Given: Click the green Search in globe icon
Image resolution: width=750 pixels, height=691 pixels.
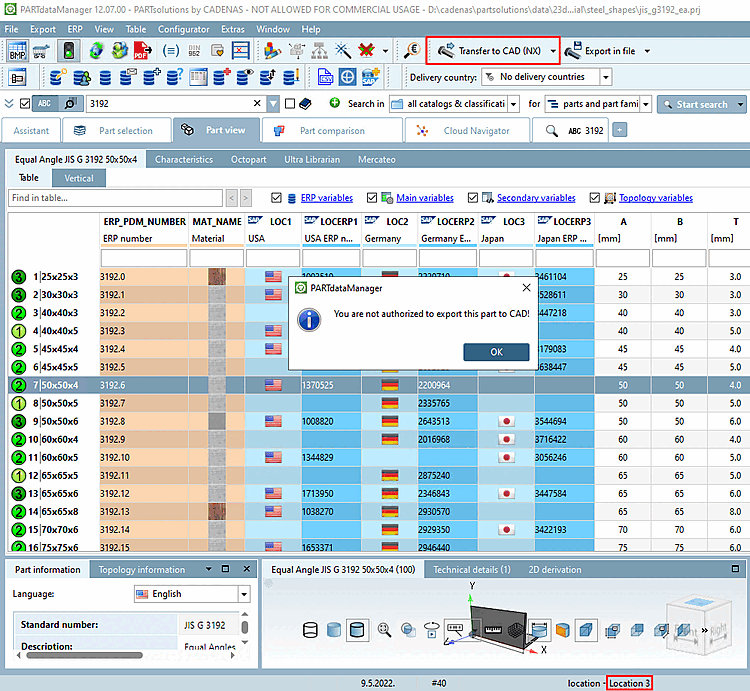Looking at the screenshot, I should click(334, 103).
